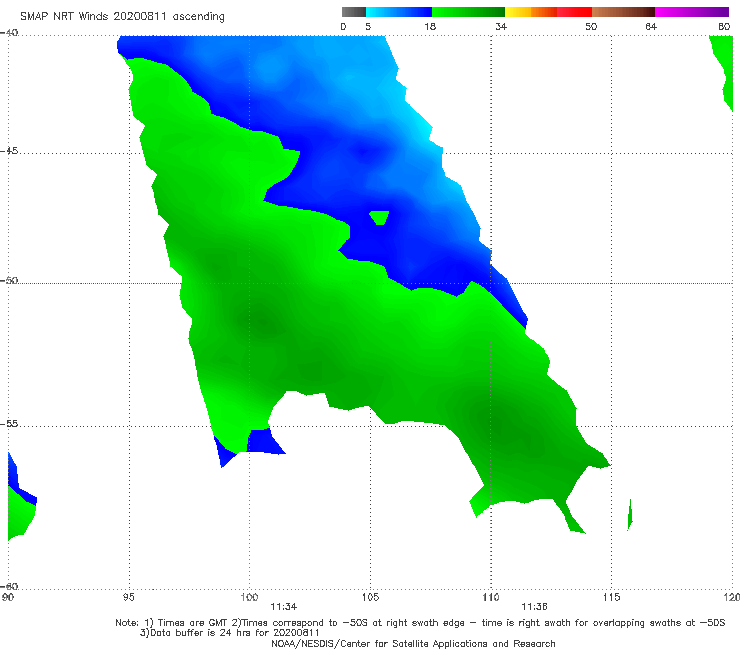This screenshot has width=740, height=650.
Task: Click the color scale label '64'
Action: (x=651, y=26)
